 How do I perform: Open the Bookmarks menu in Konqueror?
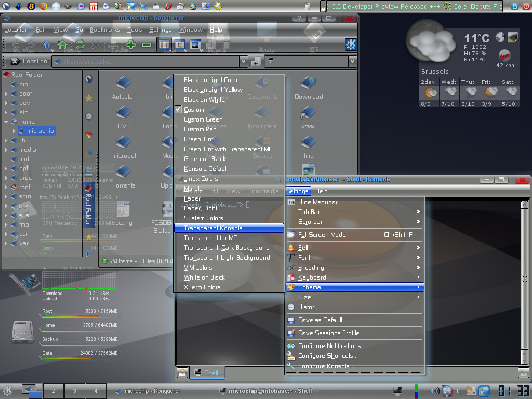tap(105, 30)
